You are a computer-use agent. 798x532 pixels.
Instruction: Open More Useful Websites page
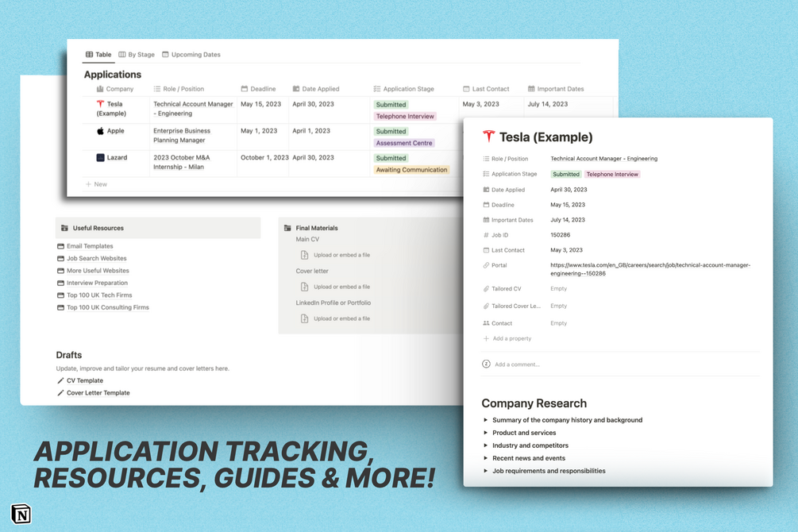coord(98,270)
